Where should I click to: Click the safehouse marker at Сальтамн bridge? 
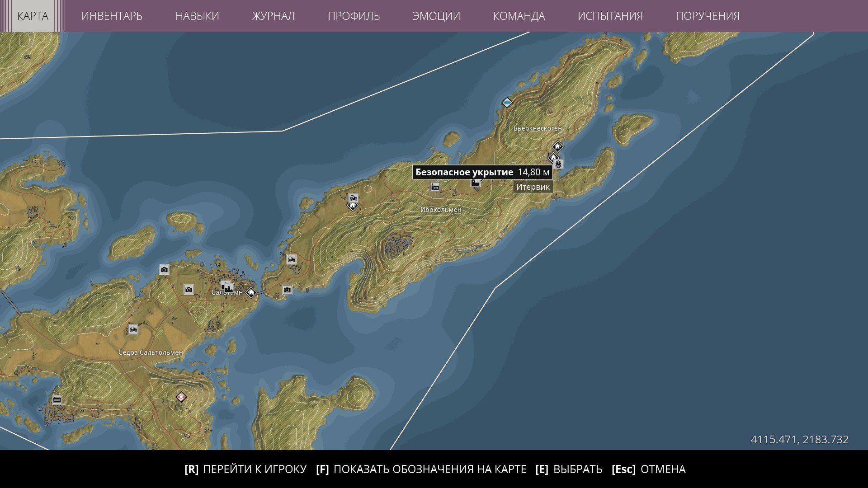(251, 292)
